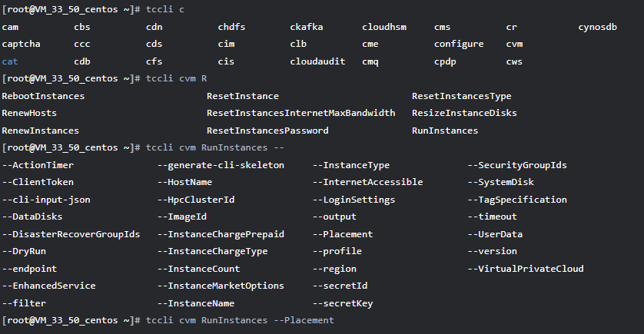Select 'cloudaudit' in the service list
Screen dimensions: 644x334
(x=317, y=61)
